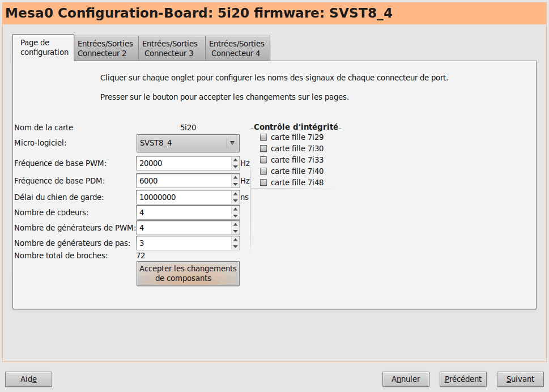The image size is (549, 392).
Task: Decrease Fréquence de base PWM value
Action: [x=235, y=167]
